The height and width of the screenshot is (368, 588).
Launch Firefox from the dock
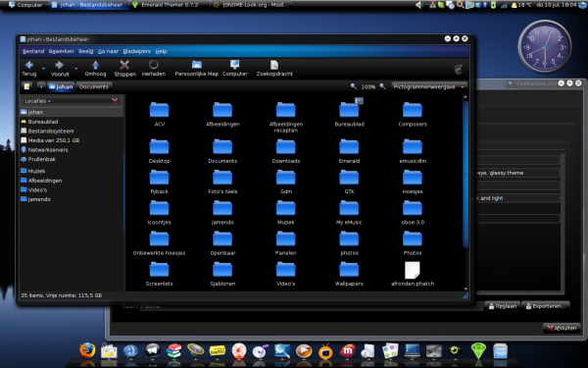point(87,350)
